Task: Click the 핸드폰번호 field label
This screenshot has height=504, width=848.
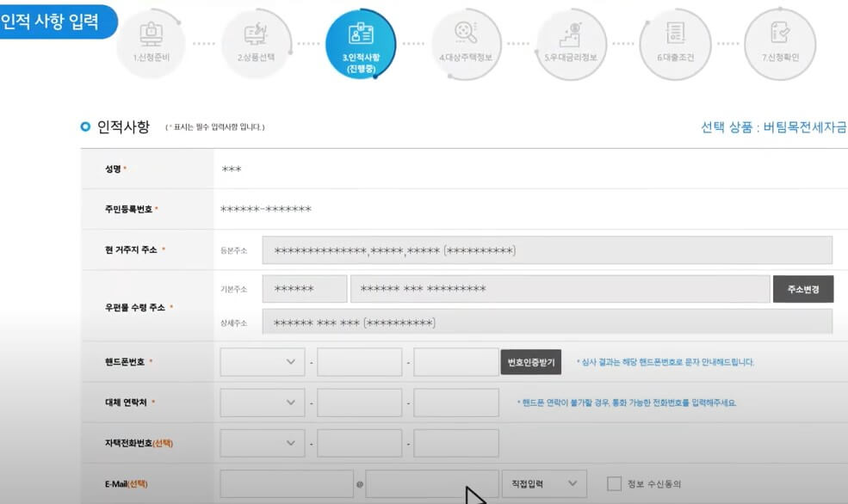Action: 125,362
